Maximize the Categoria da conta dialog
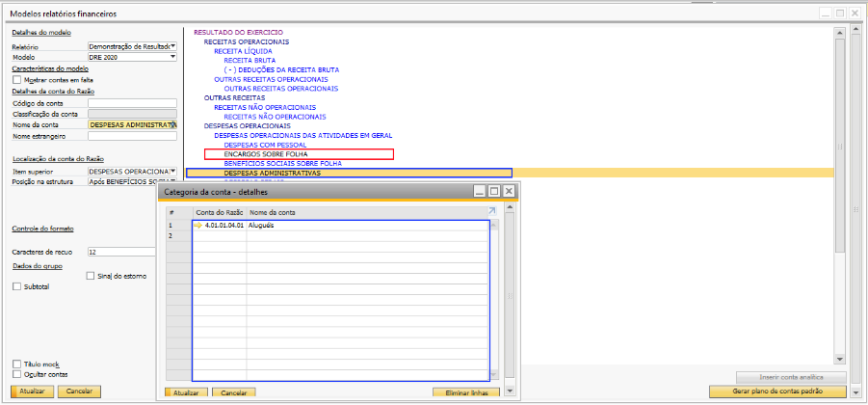868x405 pixels. pyautogui.click(x=493, y=192)
